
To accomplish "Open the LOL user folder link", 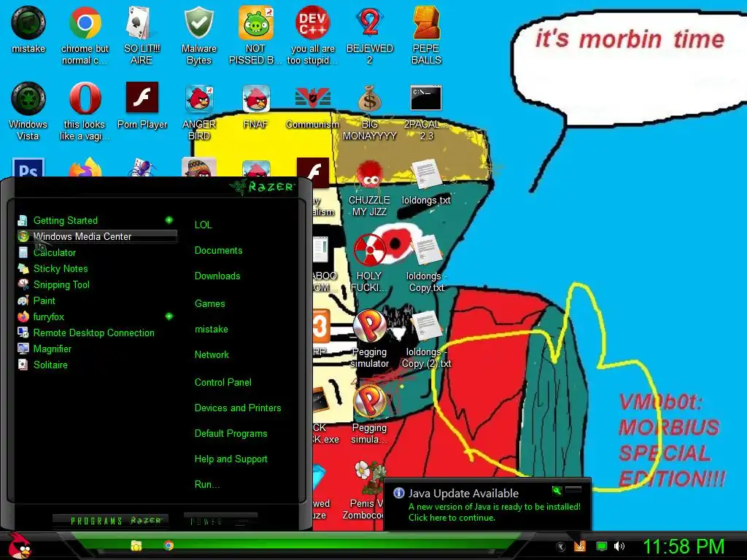I will click(203, 225).
